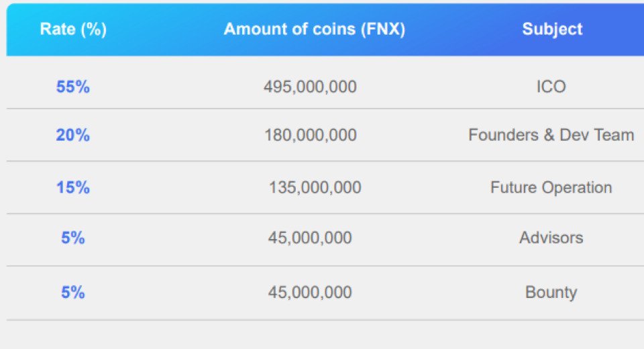Click the 45,000,000 amount in Advisors row
This screenshot has height=349, width=644.
[x=310, y=238]
